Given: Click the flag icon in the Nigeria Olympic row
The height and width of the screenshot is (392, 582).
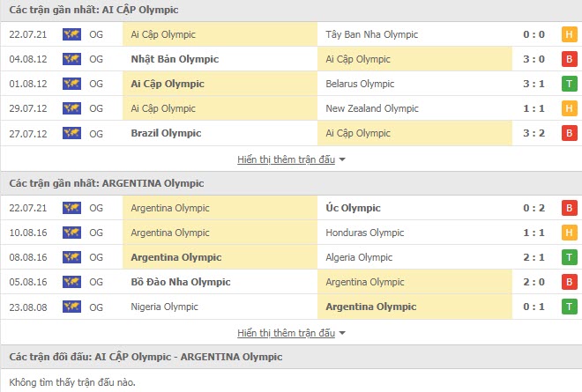Looking at the screenshot, I should 71,307.
